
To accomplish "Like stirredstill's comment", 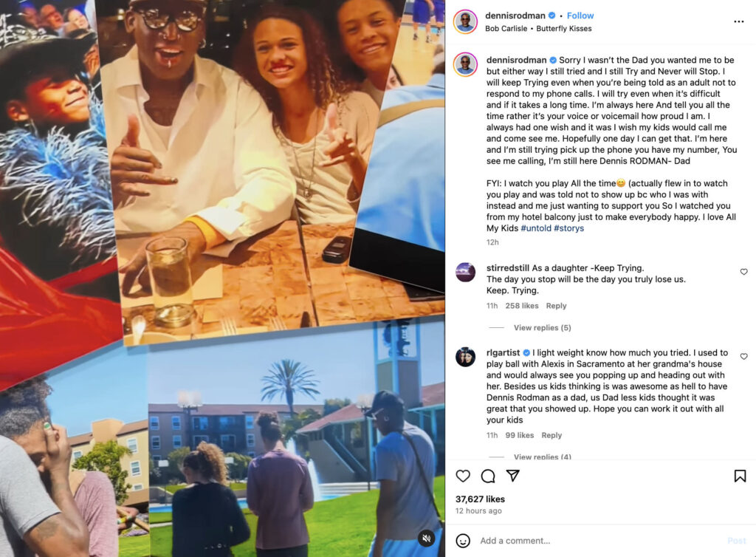I will (x=744, y=272).
